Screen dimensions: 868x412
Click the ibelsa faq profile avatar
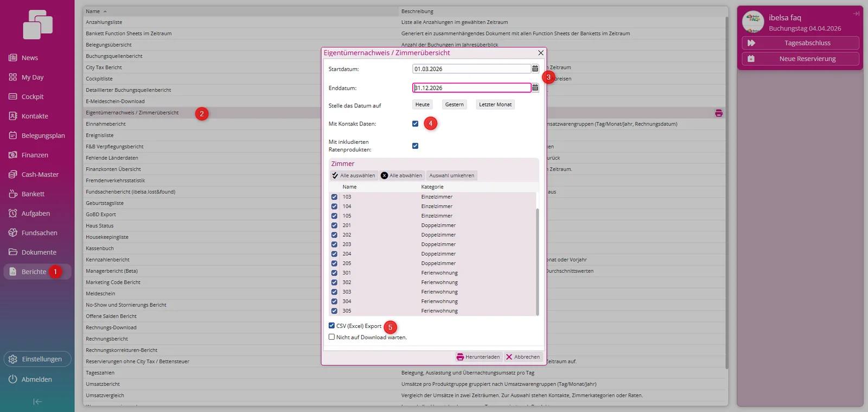coord(753,22)
